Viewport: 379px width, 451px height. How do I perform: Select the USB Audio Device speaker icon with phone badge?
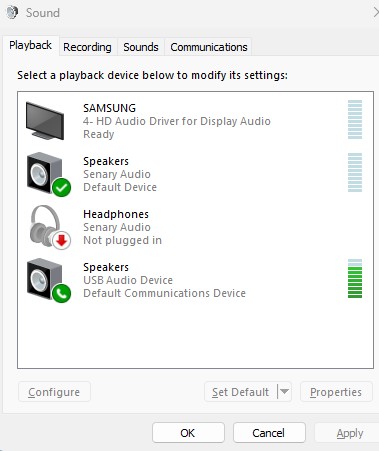(x=49, y=280)
